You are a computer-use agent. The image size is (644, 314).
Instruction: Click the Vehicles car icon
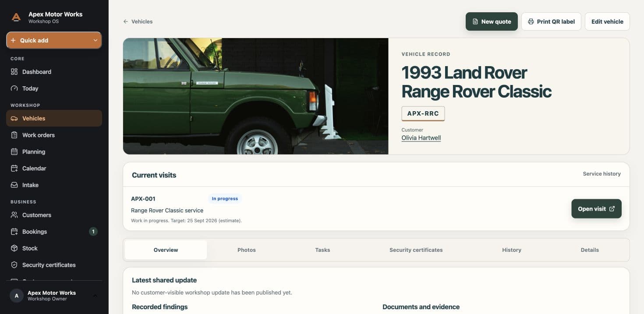coord(14,118)
